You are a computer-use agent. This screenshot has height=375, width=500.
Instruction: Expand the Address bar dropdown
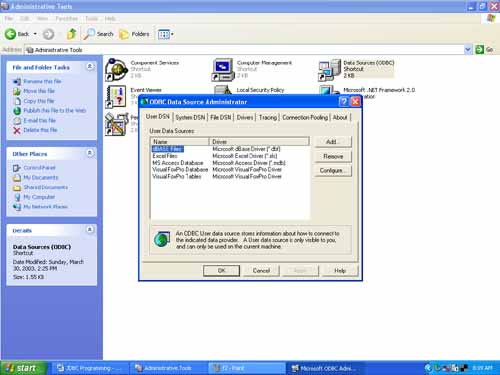[x=468, y=50]
